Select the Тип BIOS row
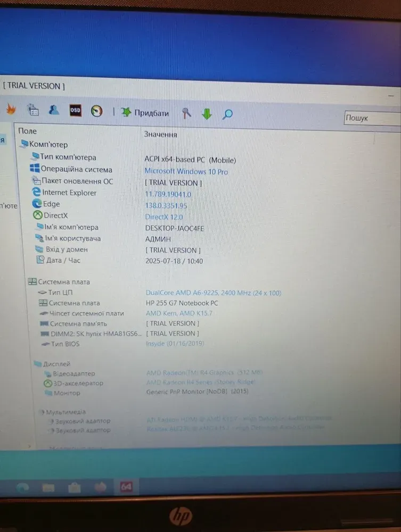This screenshot has height=532, width=401. click(64, 344)
